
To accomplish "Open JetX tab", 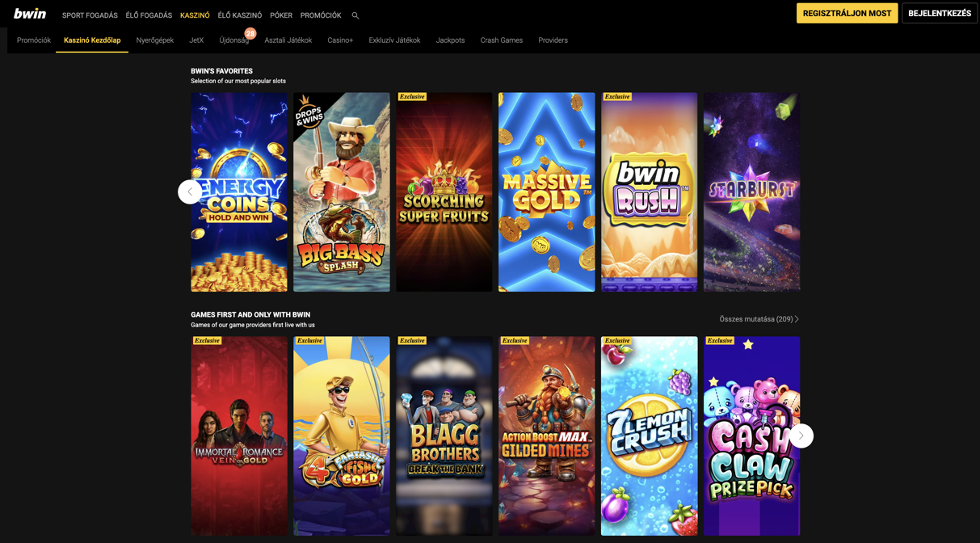I will click(196, 40).
